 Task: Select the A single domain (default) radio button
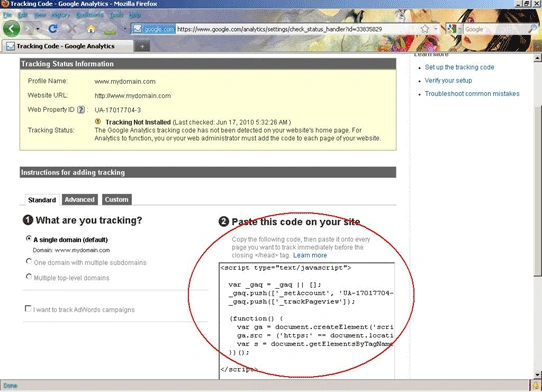[x=29, y=238]
